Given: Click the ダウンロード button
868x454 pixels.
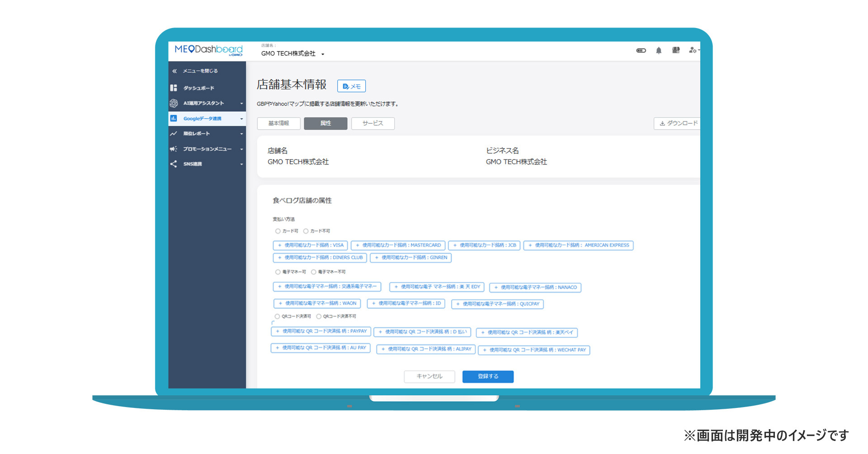Looking at the screenshot, I should [678, 123].
